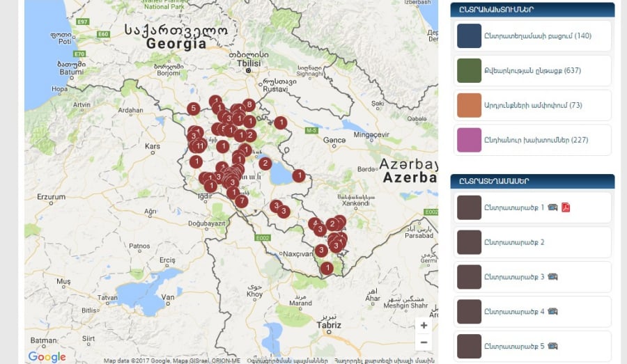Select the cluster marker labeled 8

(249, 105)
